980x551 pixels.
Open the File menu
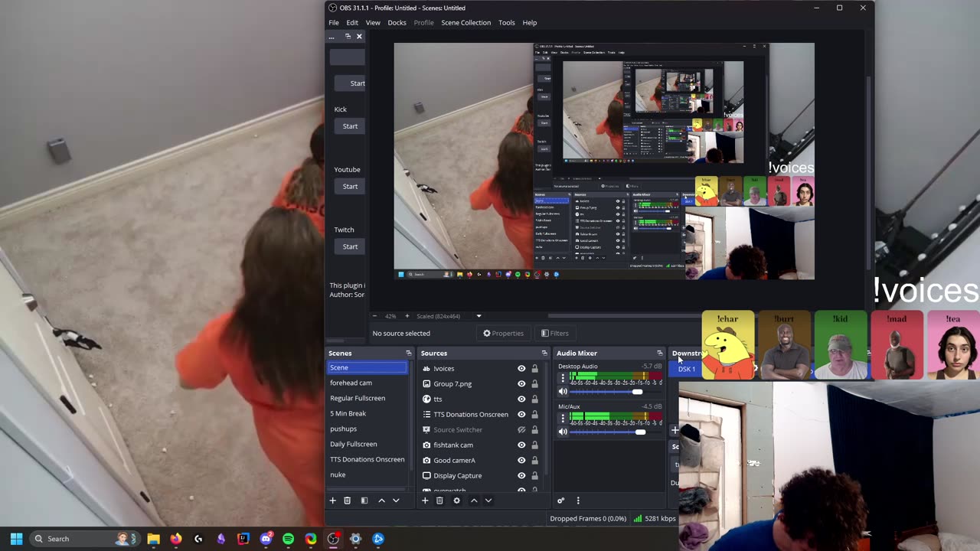coord(334,22)
